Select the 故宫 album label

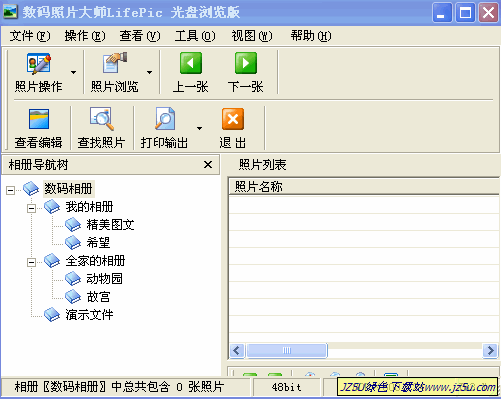[x=98, y=297]
